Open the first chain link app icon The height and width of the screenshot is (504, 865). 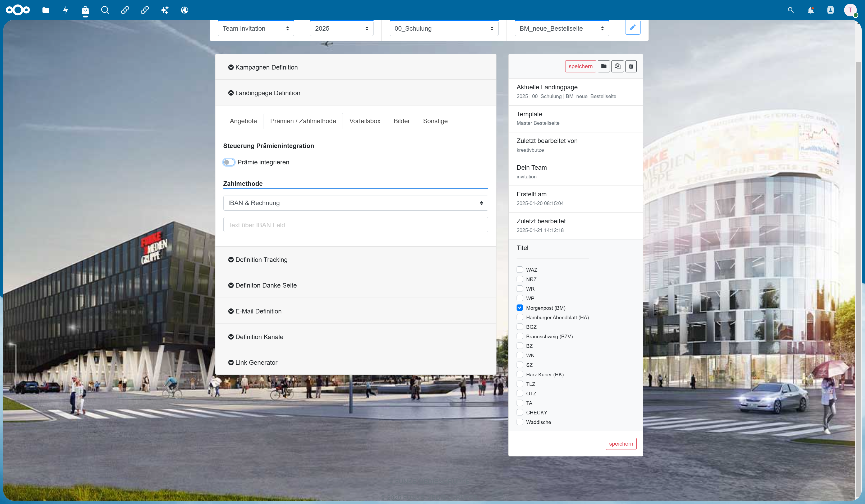125,10
